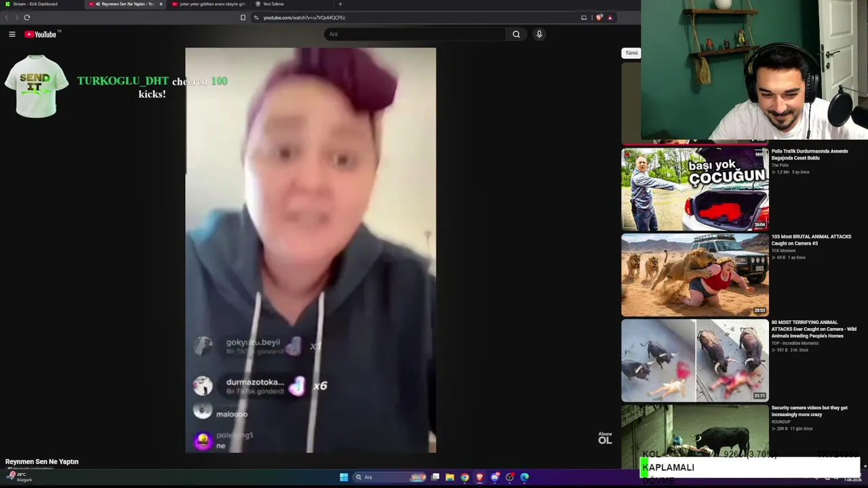Screen dimensions: 868x488
Task: Open 80 MOST TERRIFYING ANIMAL ATTACKS title
Action: 814,329
